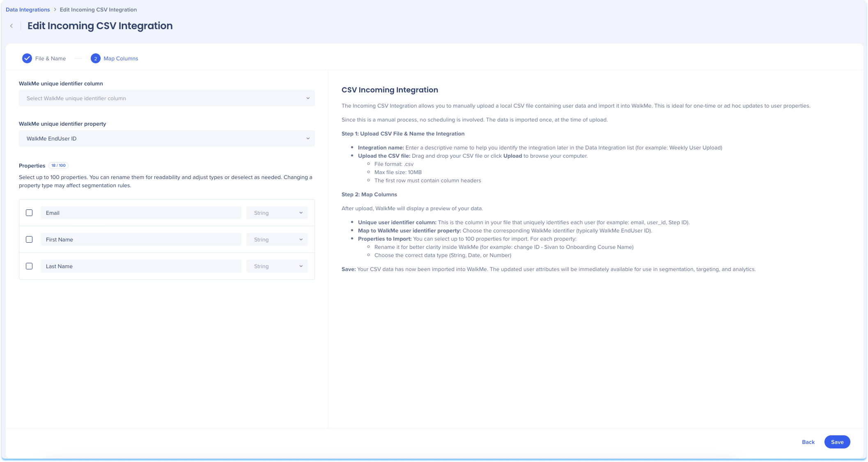Tick the Email property checkbox
The height and width of the screenshot is (462, 868).
[29, 213]
